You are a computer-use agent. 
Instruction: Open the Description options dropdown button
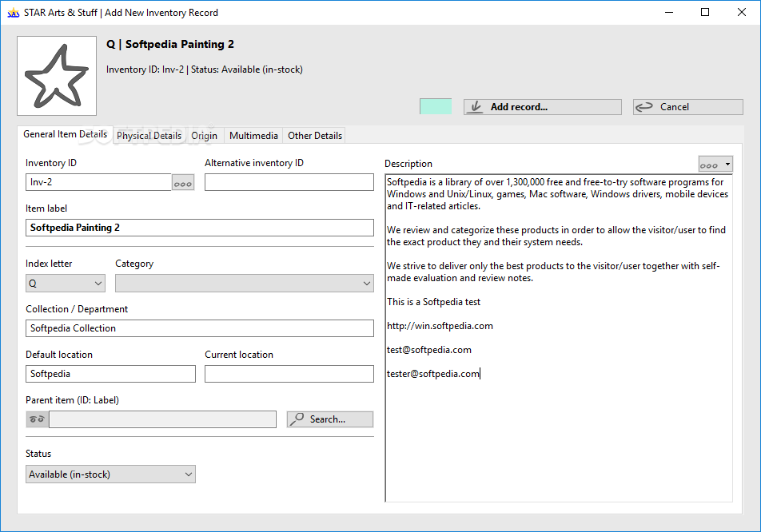point(715,165)
